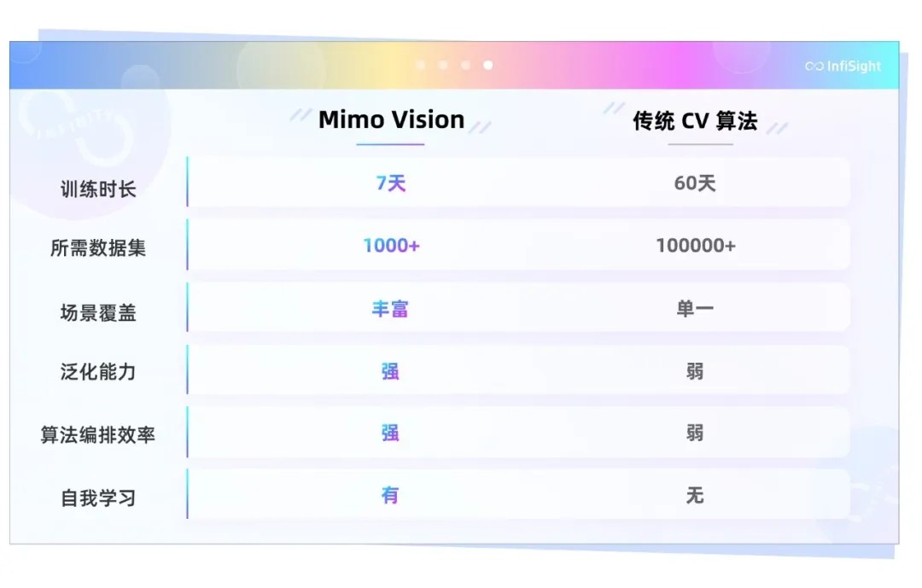Click the 自我学习 row label
922x588 pixels.
(98, 498)
